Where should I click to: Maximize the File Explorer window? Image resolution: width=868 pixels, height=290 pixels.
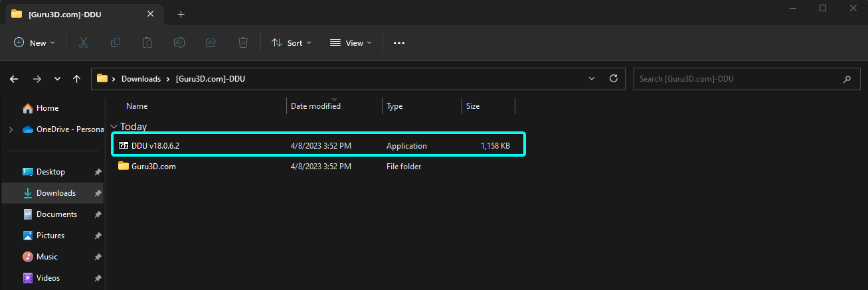pos(823,8)
